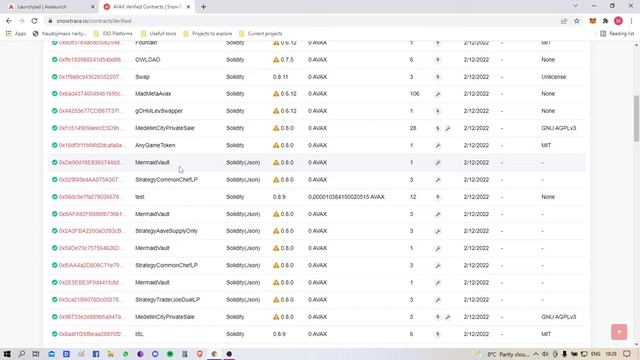Open the Apps grid shortcut
This screenshot has width=640, height=360.
[16, 33]
